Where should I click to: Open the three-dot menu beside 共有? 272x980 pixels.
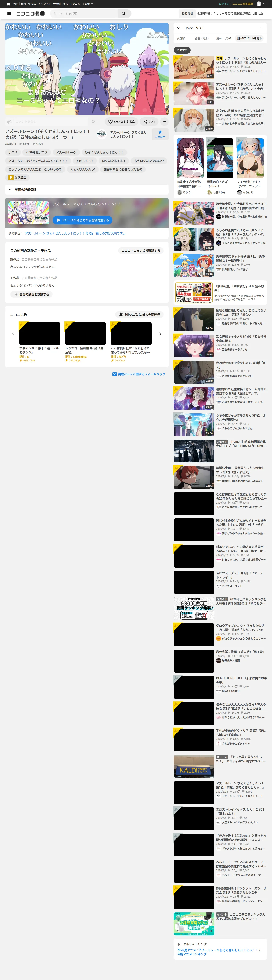164,122
